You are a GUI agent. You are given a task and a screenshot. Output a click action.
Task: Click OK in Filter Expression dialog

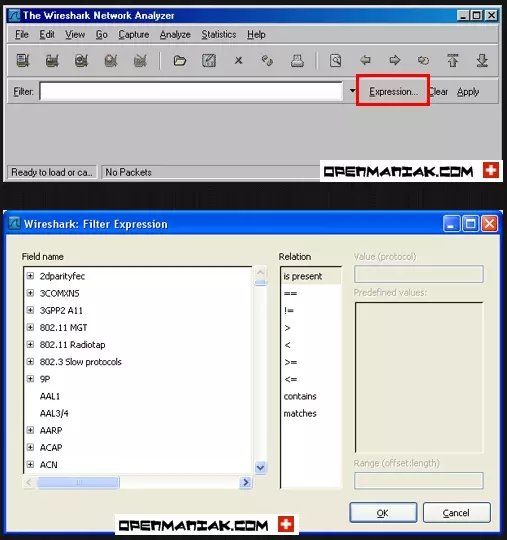pos(383,513)
